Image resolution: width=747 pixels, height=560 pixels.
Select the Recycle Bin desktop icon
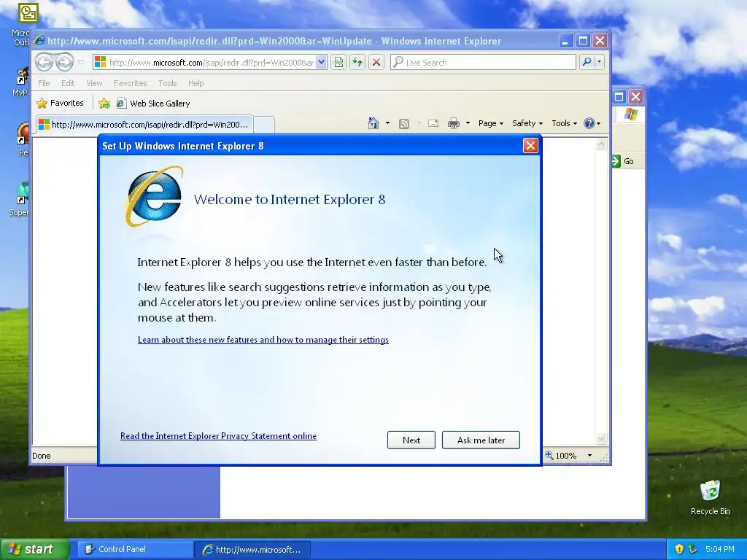(x=711, y=498)
